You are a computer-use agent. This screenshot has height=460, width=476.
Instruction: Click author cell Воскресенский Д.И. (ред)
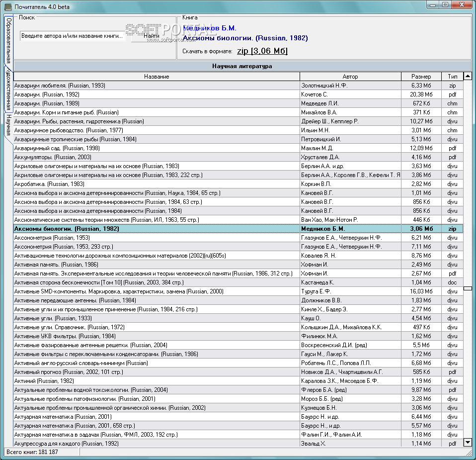350,346
